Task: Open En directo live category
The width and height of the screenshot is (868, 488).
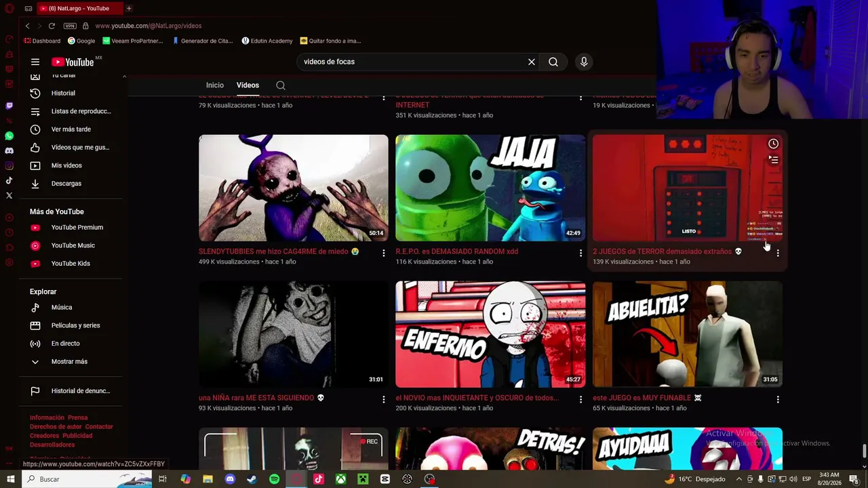Action: [71, 344]
